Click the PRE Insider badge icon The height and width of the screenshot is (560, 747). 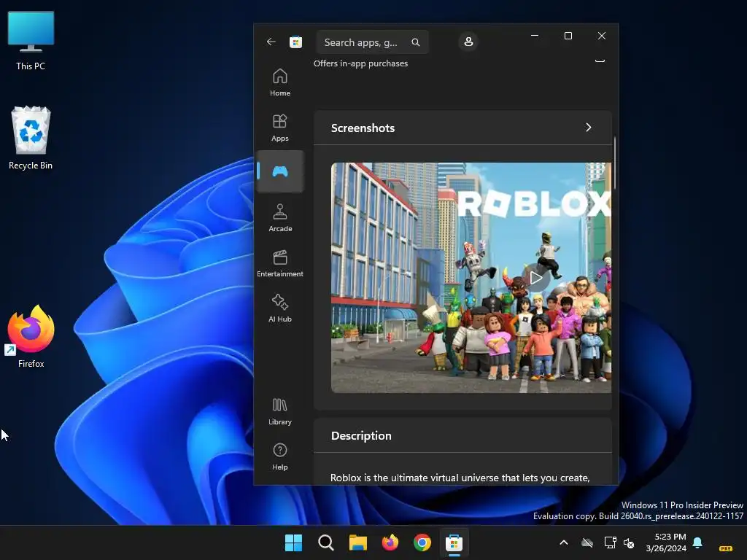pyautogui.click(x=725, y=548)
